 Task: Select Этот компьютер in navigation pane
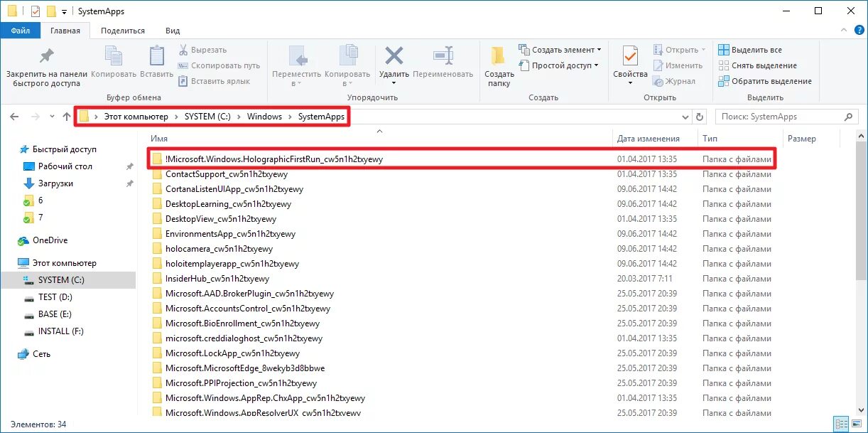[x=64, y=263]
